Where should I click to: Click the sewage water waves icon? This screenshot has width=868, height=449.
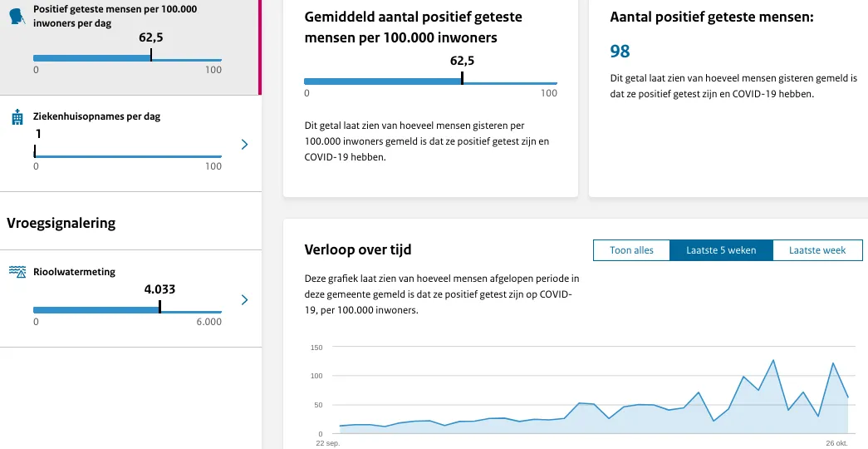click(x=17, y=272)
